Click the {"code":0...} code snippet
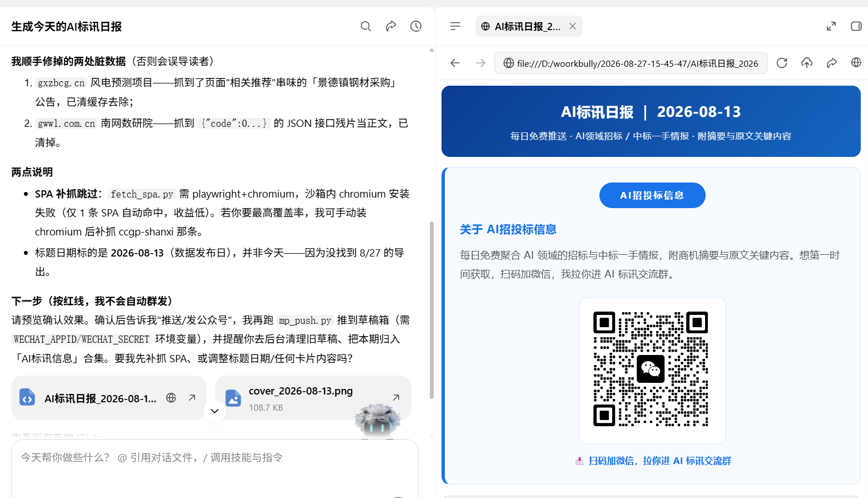Viewport: 868px width, 498px height. pyautogui.click(x=234, y=124)
